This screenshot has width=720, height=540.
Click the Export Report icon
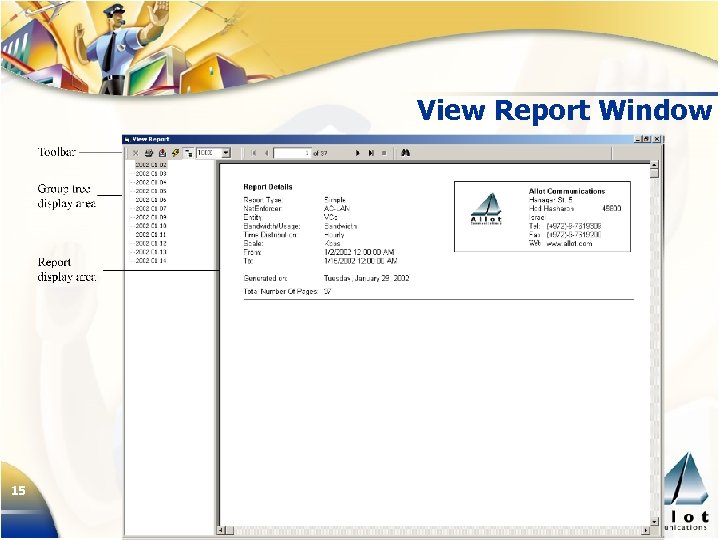162,153
